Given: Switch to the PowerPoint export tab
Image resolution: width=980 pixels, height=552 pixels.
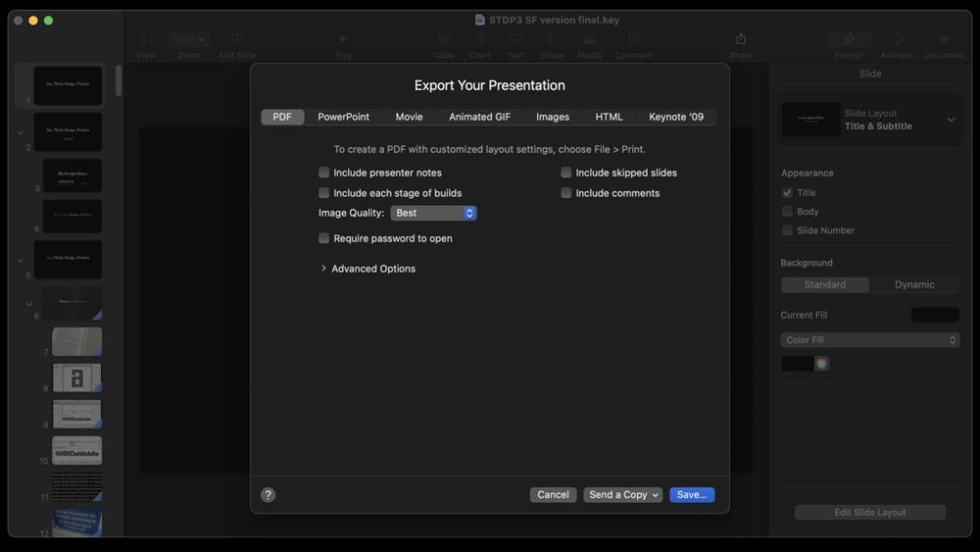Looking at the screenshot, I should coord(343,117).
